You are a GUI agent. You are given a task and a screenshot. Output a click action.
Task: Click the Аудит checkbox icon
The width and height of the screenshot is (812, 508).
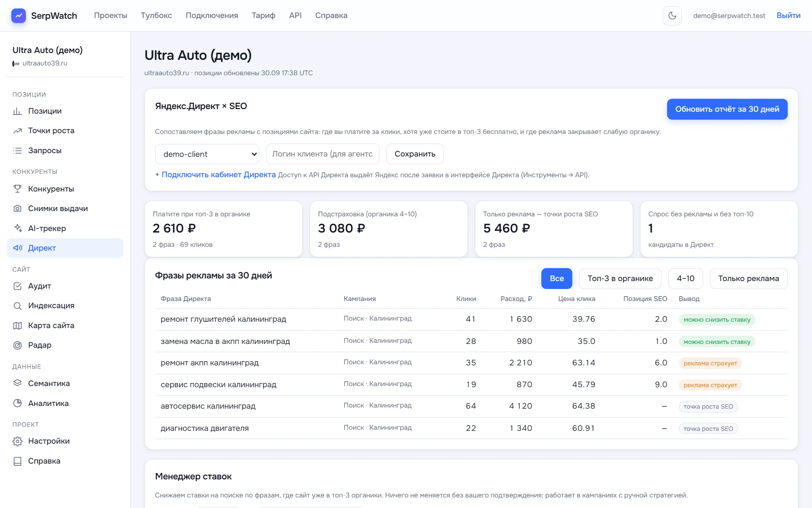[17, 286]
